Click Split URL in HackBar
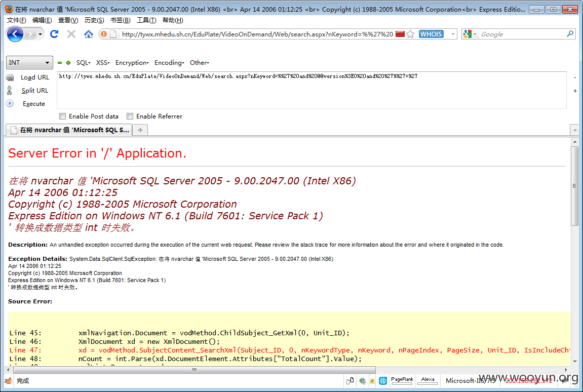The width and height of the screenshot is (583, 392). (34, 90)
